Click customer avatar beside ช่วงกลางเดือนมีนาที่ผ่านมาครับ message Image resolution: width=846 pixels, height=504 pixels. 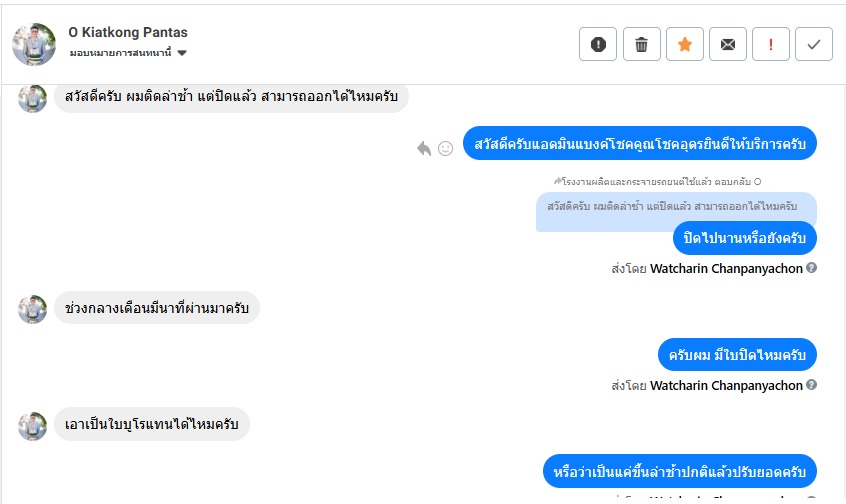[x=33, y=309]
